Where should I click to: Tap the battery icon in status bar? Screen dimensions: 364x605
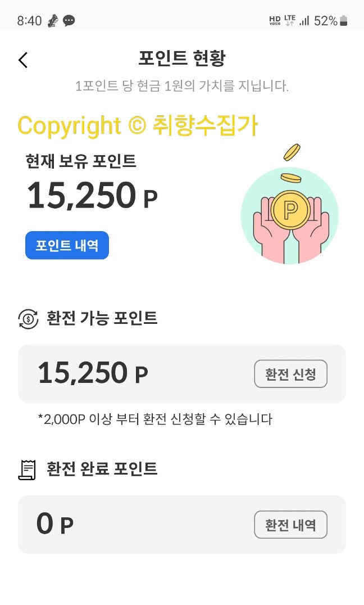click(344, 21)
